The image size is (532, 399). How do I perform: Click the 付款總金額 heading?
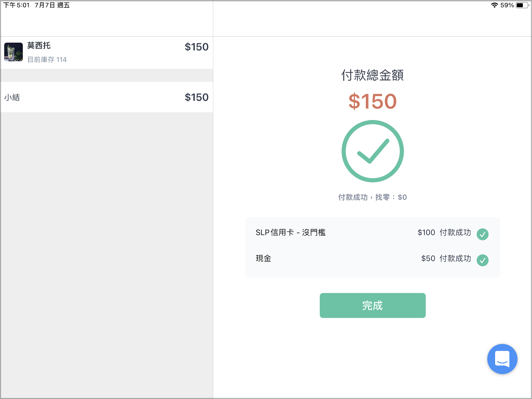click(x=372, y=75)
